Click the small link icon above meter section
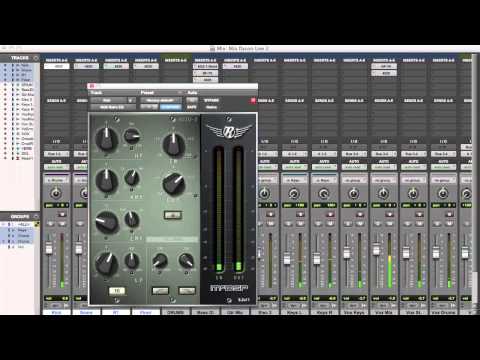This screenshot has width=480, height=360. tap(229, 118)
